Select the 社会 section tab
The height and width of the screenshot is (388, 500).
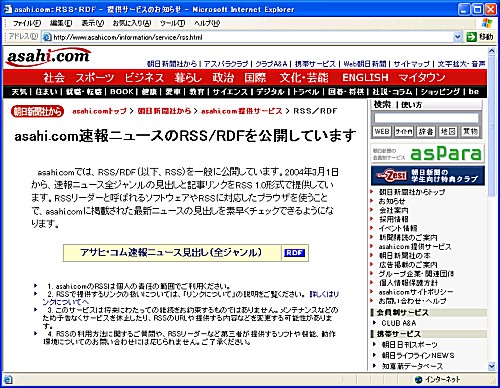54,78
